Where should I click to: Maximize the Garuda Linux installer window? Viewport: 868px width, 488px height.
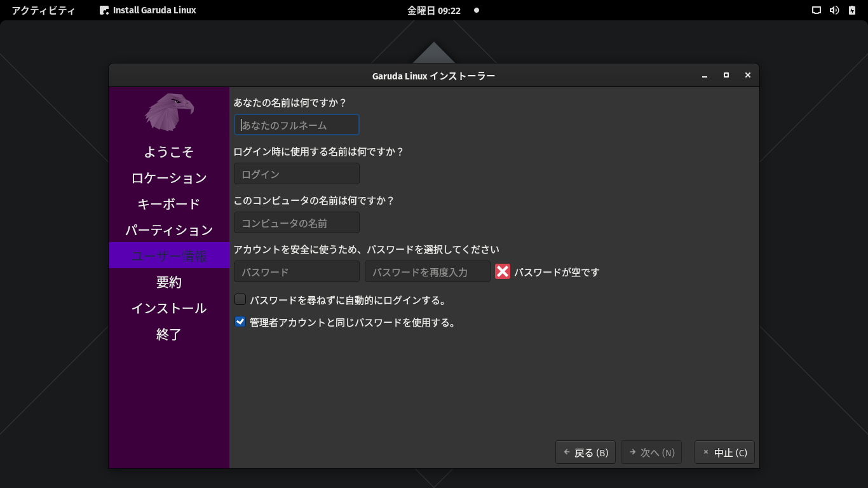(x=726, y=76)
